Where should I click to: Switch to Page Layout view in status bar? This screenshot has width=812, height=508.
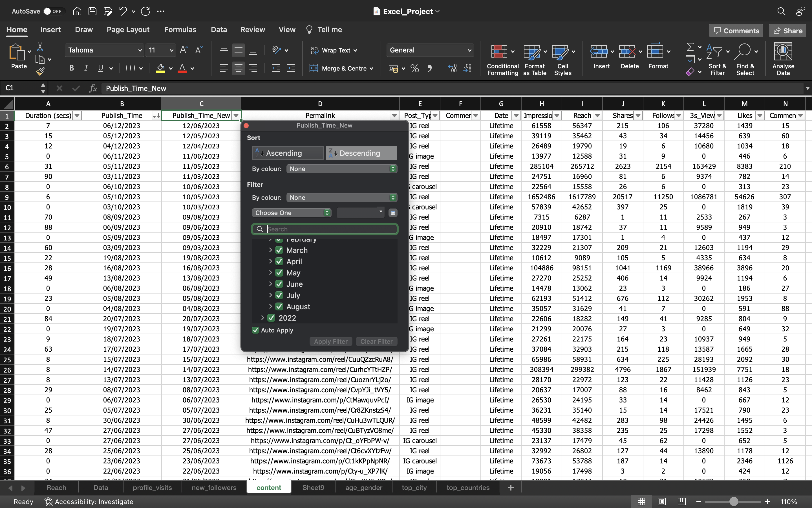661,502
